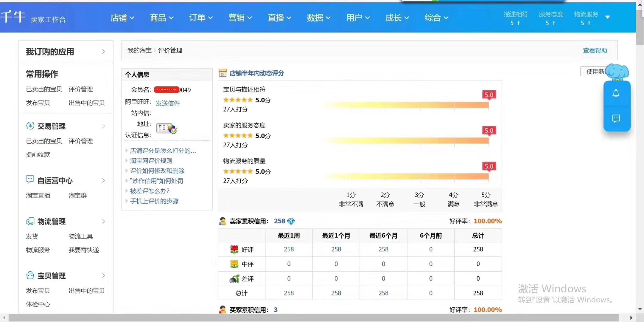Click the 物流管理 truck icon
Viewport: 644px width, 322px height.
(30, 221)
